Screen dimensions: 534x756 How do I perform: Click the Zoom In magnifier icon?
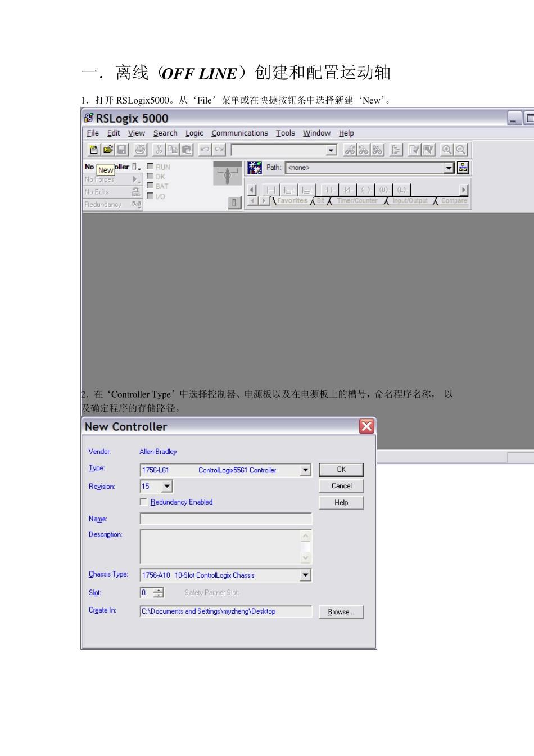point(447,150)
